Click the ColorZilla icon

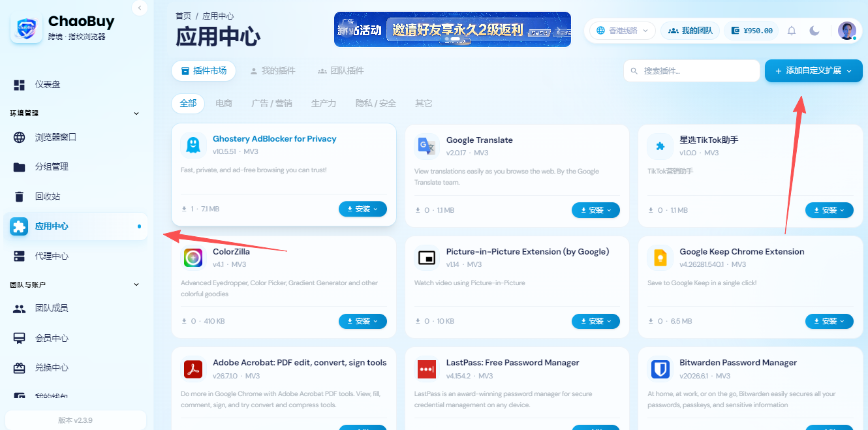click(x=193, y=258)
